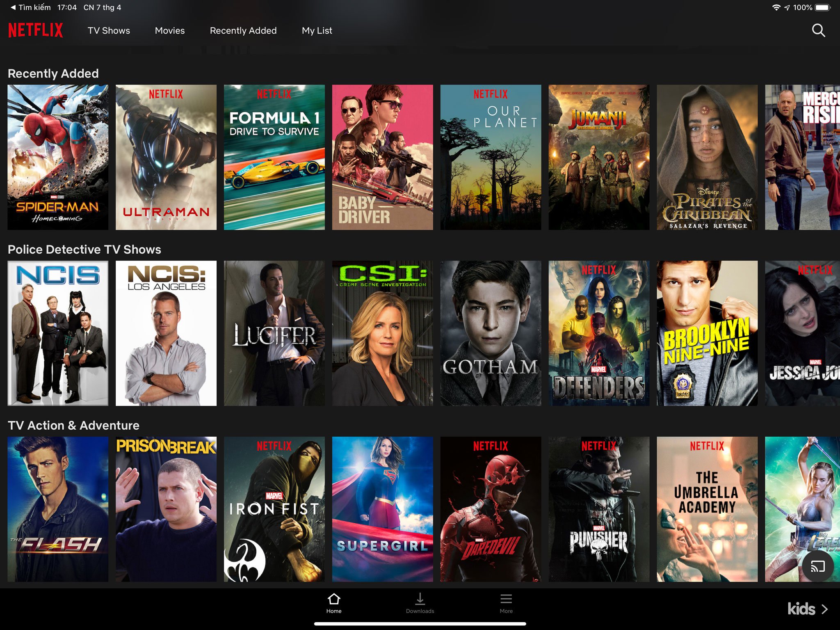The height and width of the screenshot is (630, 840).
Task: Open the search magnifier icon
Action: point(818,30)
